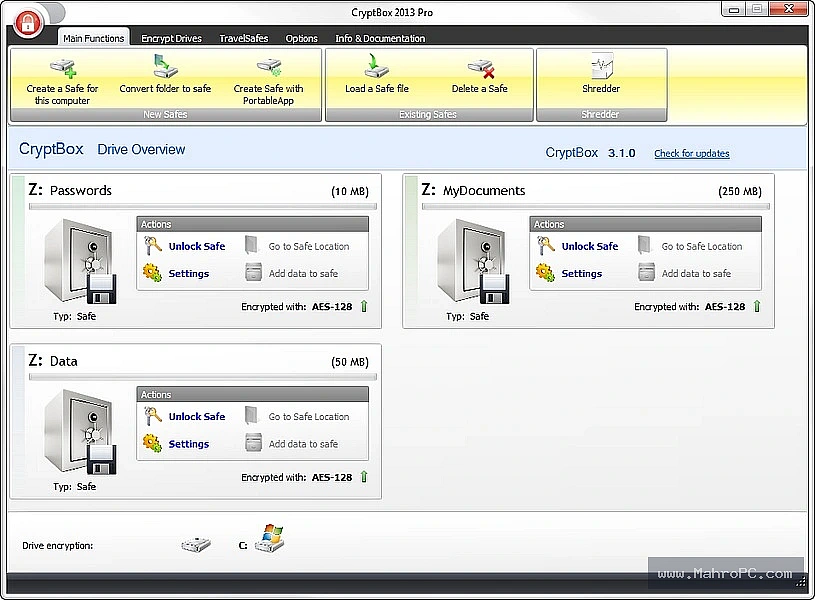Click Add data to safe icon in MyDocuments
The image size is (815, 600).
tap(646, 272)
